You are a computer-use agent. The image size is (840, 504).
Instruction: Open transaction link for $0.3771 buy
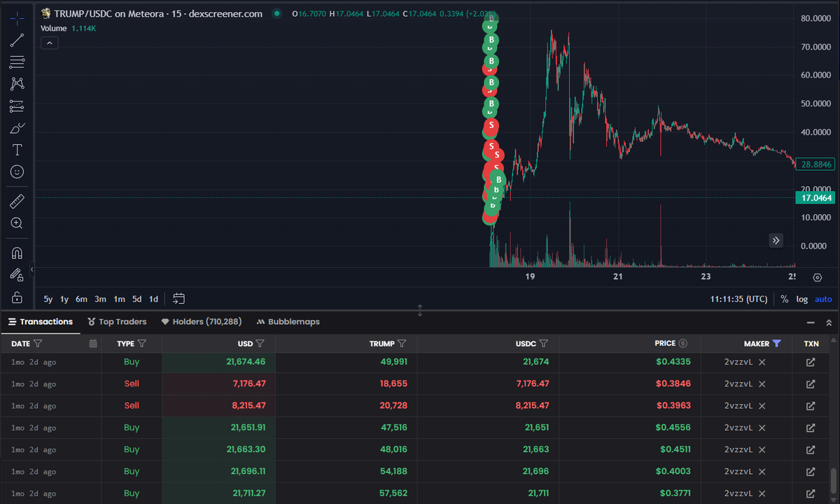click(x=811, y=493)
